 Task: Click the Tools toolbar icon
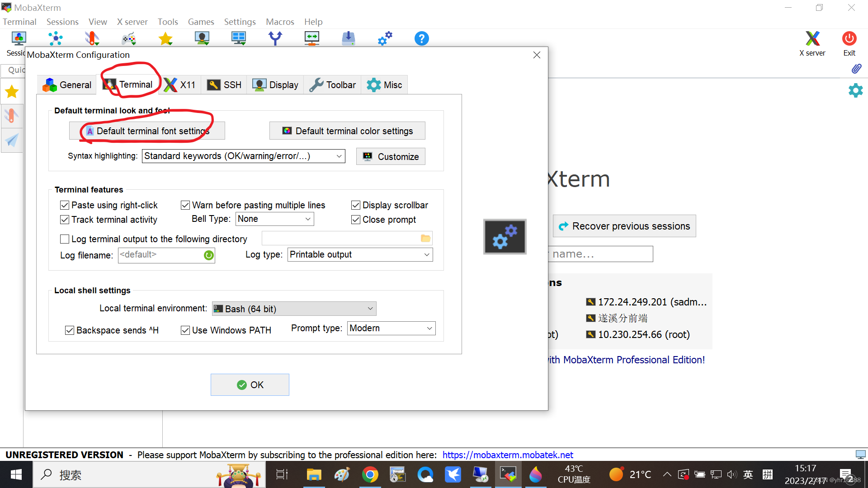[92, 39]
